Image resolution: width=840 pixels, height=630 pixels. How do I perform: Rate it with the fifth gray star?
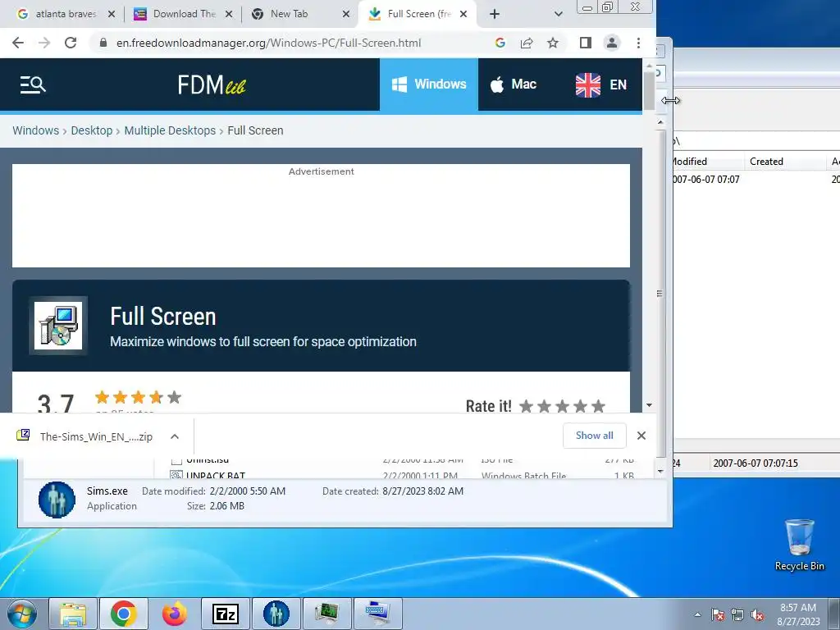tap(598, 407)
